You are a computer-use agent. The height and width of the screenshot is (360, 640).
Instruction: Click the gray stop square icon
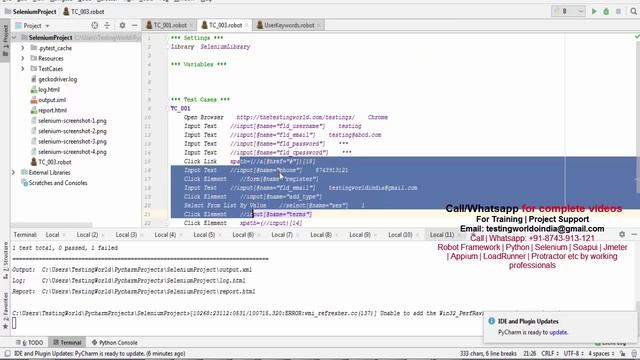point(618,11)
